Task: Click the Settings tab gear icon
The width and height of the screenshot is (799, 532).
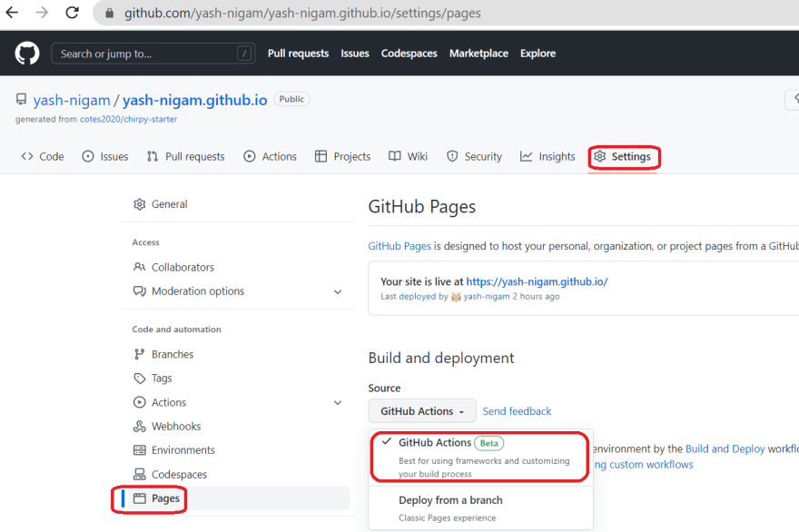Action: point(600,156)
